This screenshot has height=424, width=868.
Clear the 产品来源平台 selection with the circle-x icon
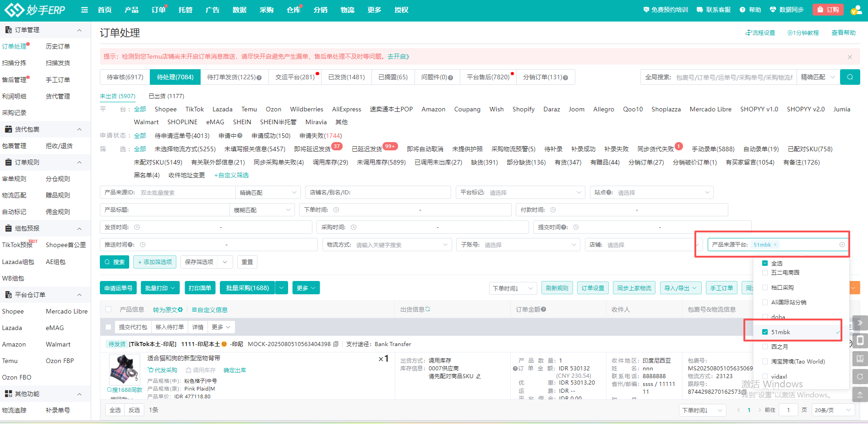point(842,245)
